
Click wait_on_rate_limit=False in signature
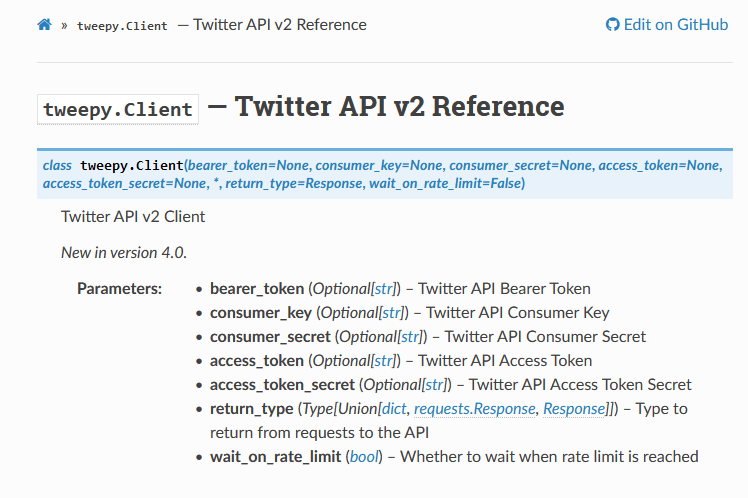445,184
